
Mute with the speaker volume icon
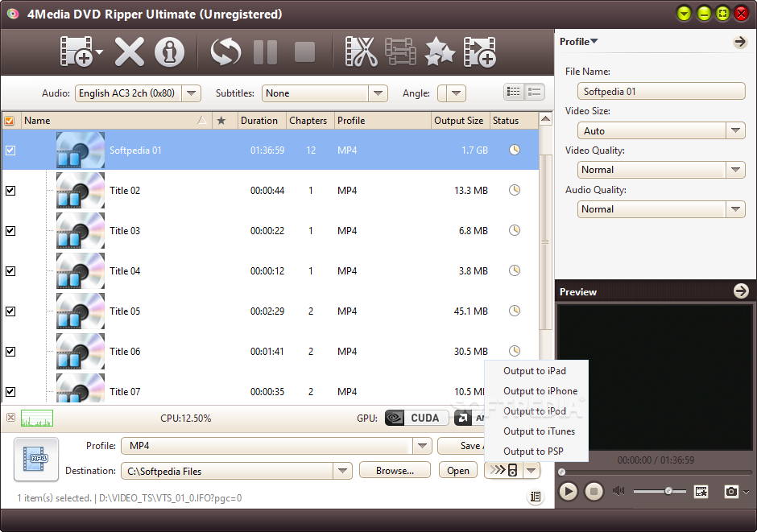(x=618, y=491)
